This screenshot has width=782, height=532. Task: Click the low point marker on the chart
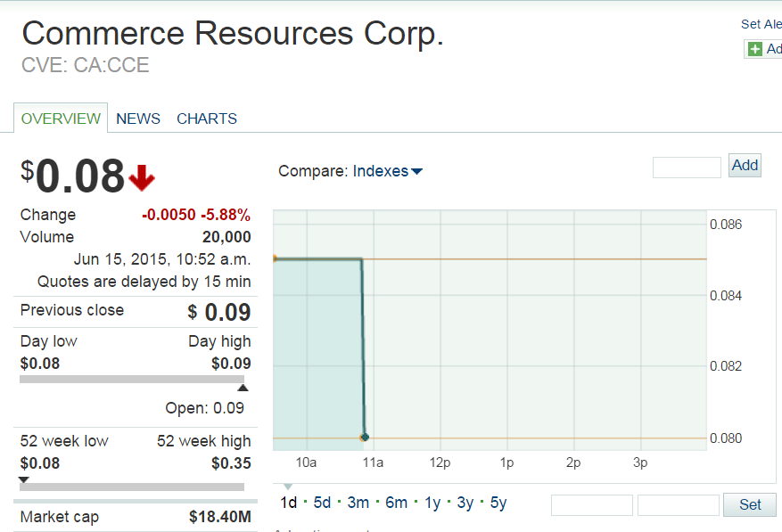(365, 437)
